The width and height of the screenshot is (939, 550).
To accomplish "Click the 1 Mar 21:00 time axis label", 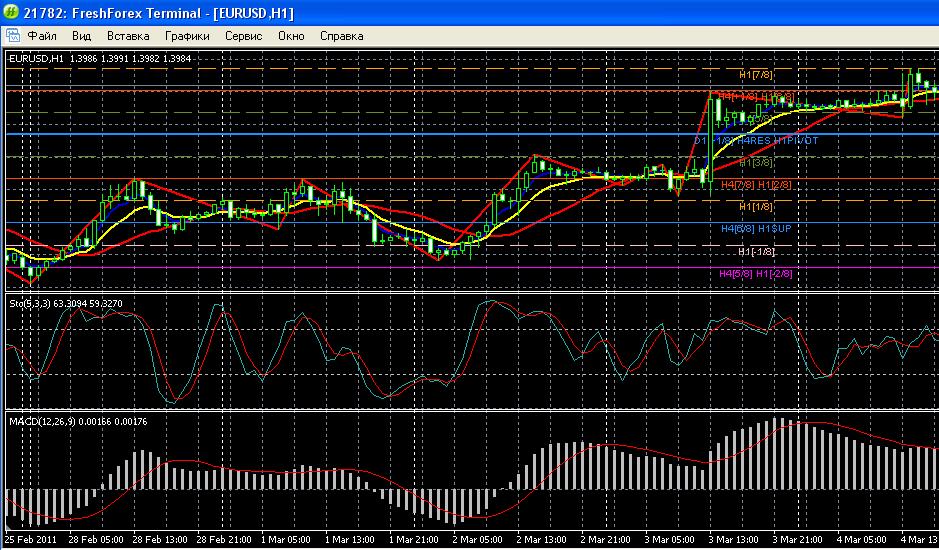I will tap(414, 539).
